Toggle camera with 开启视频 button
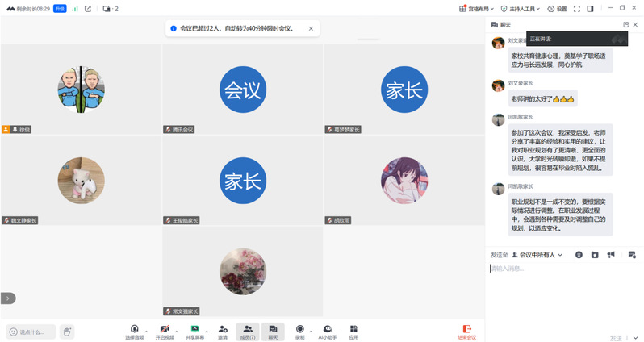 pyautogui.click(x=165, y=331)
